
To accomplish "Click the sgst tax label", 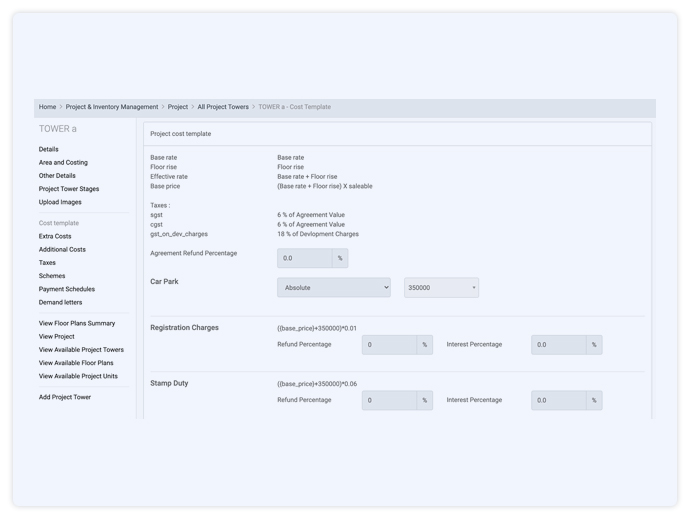I will click(156, 215).
